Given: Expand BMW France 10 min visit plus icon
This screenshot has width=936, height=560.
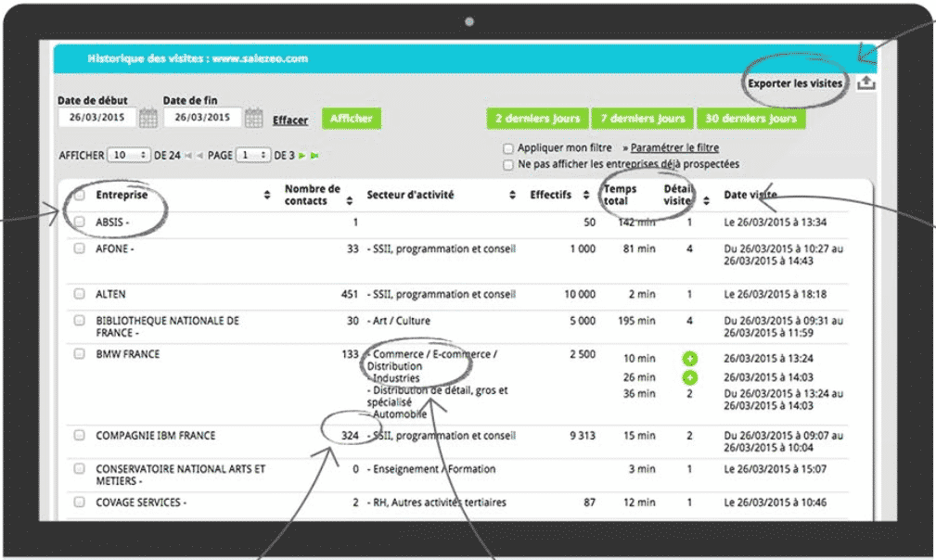Looking at the screenshot, I should pyautogui.click(x=689, y=359).
